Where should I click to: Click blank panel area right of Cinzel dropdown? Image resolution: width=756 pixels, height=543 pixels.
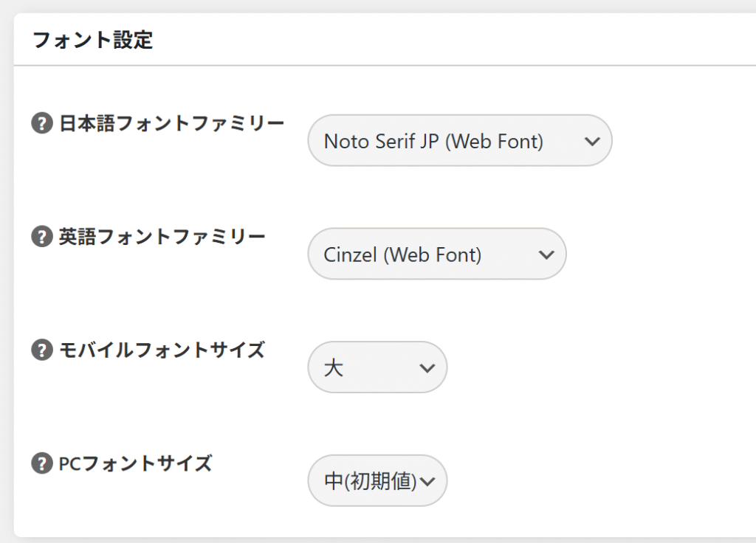pos(657,255)
